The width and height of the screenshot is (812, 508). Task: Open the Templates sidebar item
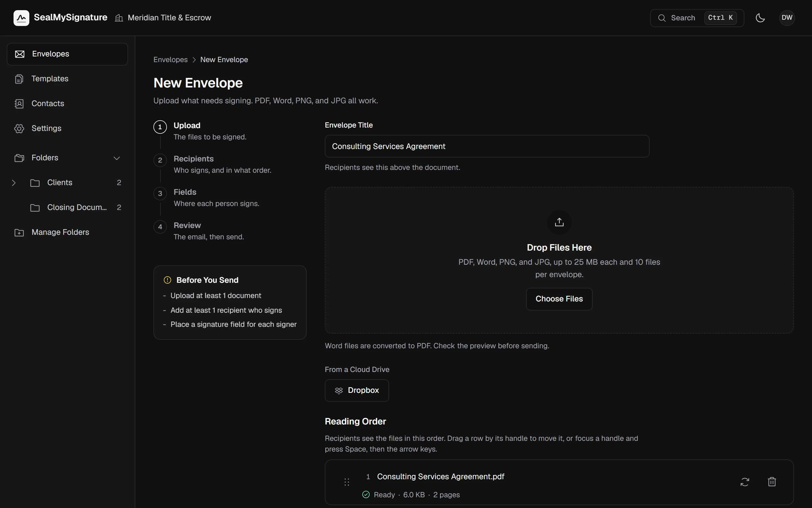click(x=67, y=79)
